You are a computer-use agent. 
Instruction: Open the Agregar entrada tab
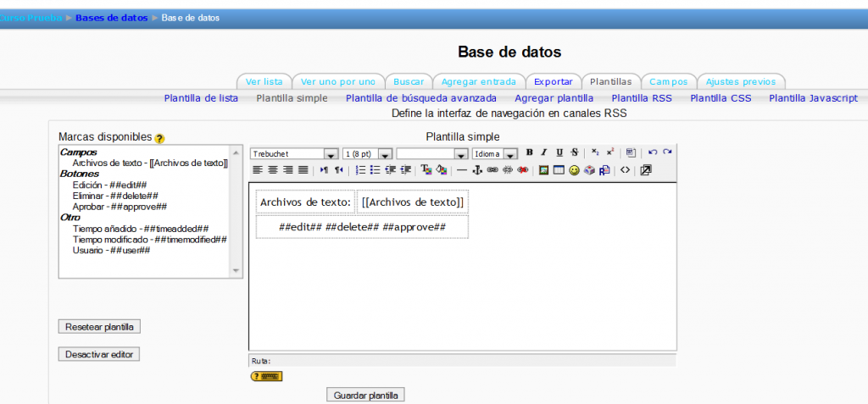tap(478, 81)
